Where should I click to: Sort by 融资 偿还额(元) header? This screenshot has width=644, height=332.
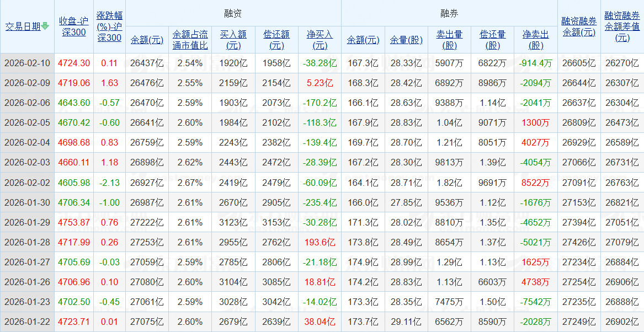coord(276,40)
